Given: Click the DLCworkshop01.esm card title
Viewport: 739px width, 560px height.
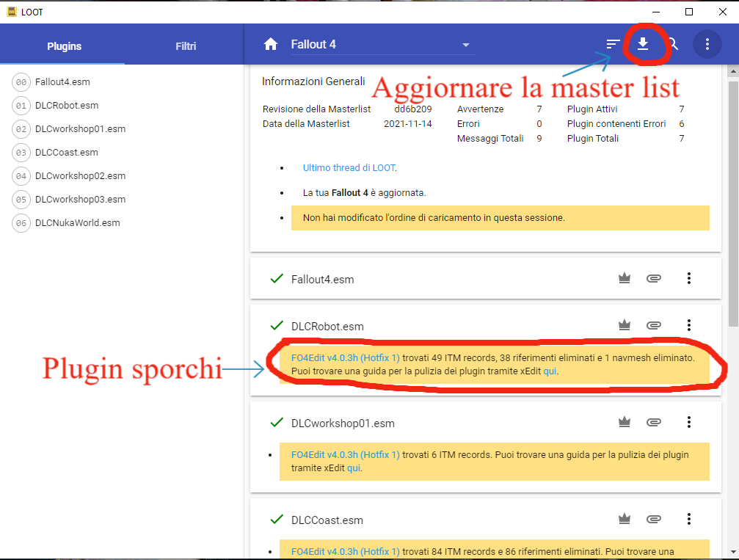Looking at the screenshot, I should pyautogui.click(x=343, y=423).
